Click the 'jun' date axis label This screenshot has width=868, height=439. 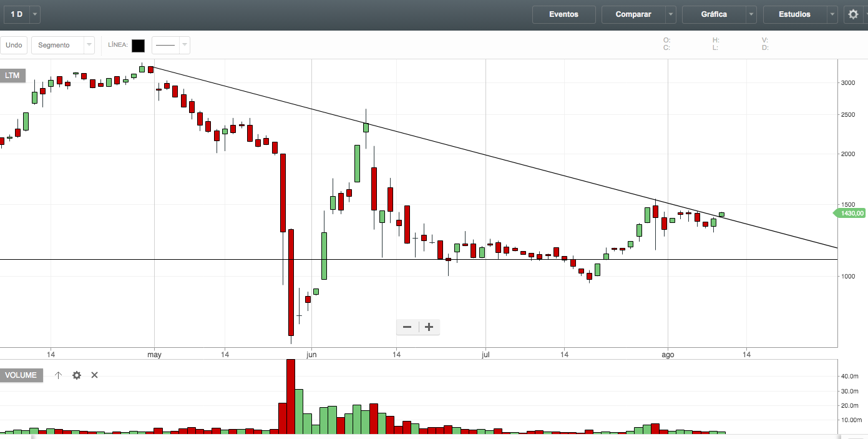pos(312,355)
